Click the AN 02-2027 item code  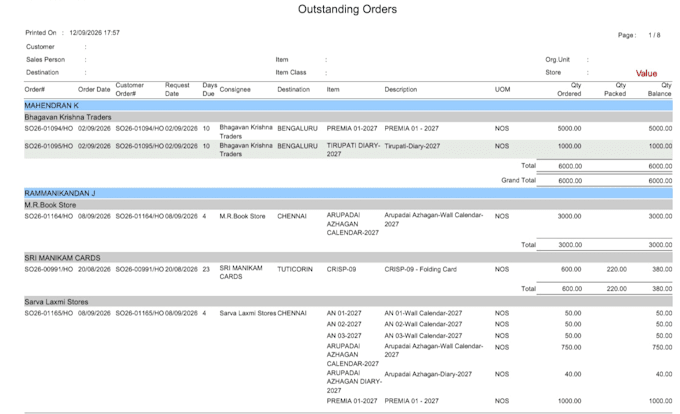click(344, 324)
